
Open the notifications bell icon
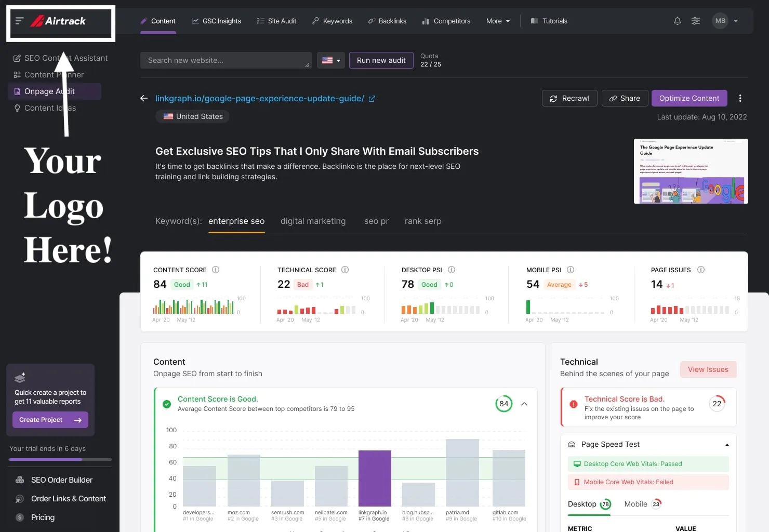point(677,21)
